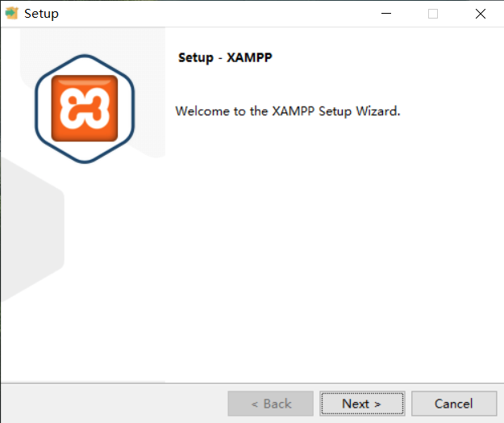Click the left arrow symbol in Back button
Screen dimensions: 504x423
click(x=255, y=404)
